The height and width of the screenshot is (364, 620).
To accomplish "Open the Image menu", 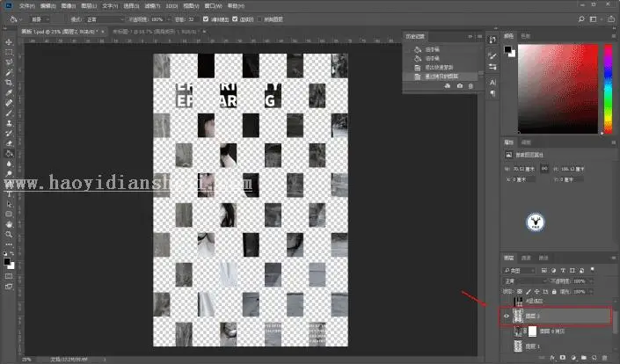I will 69,6.
